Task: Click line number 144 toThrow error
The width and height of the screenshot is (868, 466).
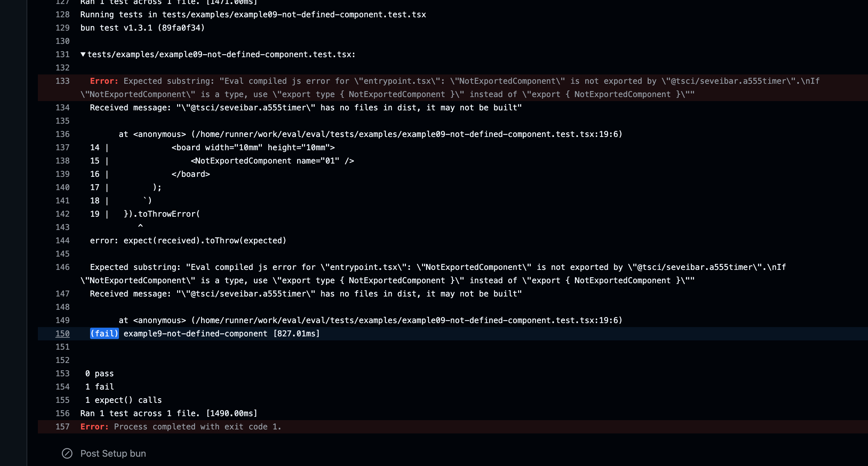Action: 62,240
